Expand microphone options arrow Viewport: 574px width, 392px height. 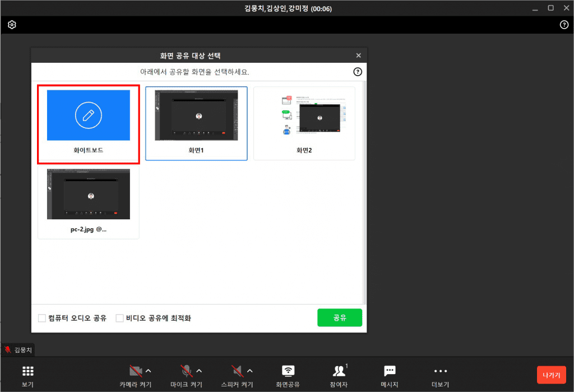click(x=199, y=371)
